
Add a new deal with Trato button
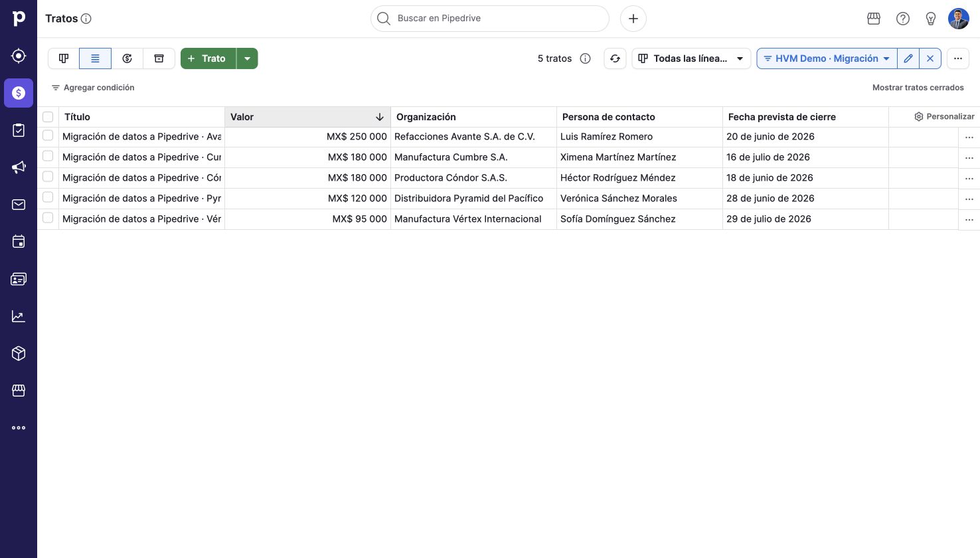tap(208, 58)
